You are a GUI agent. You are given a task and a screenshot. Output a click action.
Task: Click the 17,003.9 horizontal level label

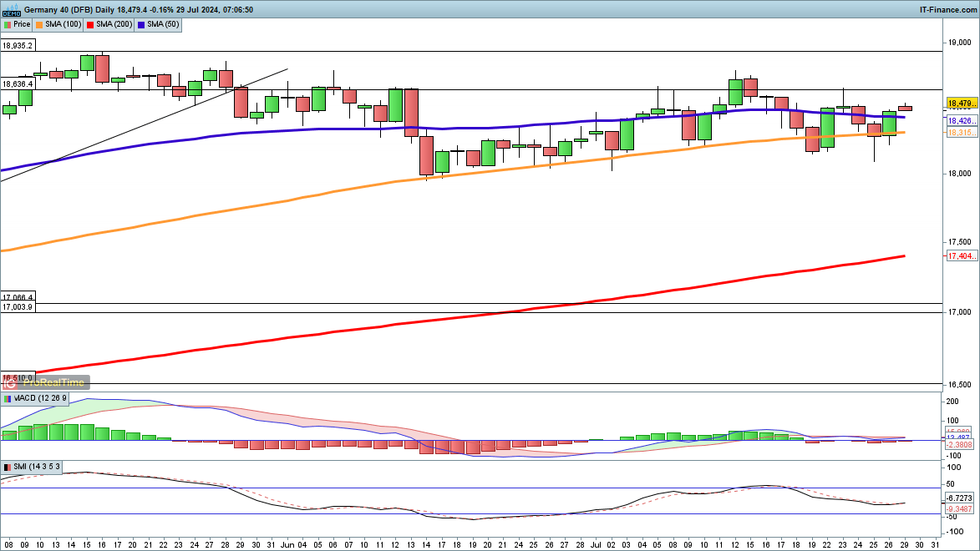(18, 307)
